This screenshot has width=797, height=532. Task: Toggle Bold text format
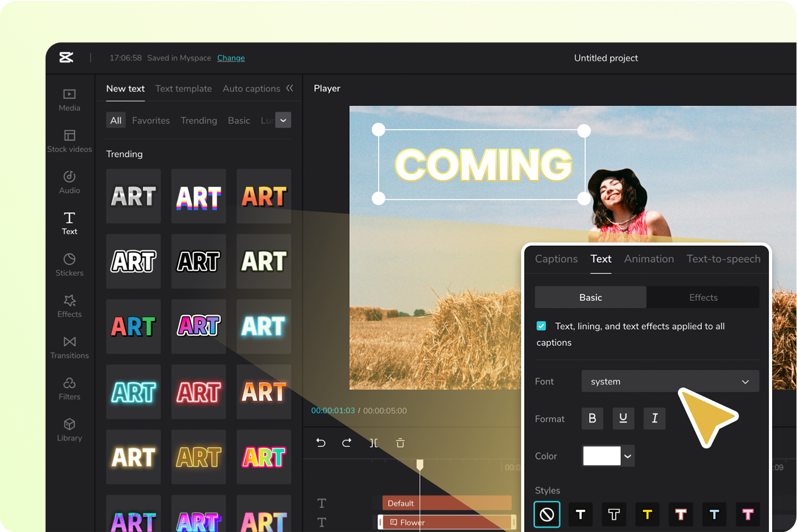(592, 419)
